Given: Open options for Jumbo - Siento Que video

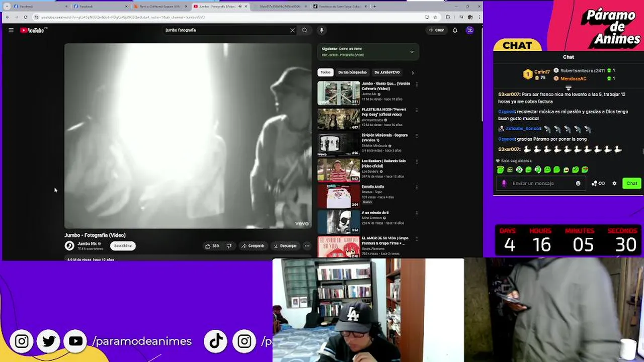Looking at the screenshot, I should pos(417,84).
